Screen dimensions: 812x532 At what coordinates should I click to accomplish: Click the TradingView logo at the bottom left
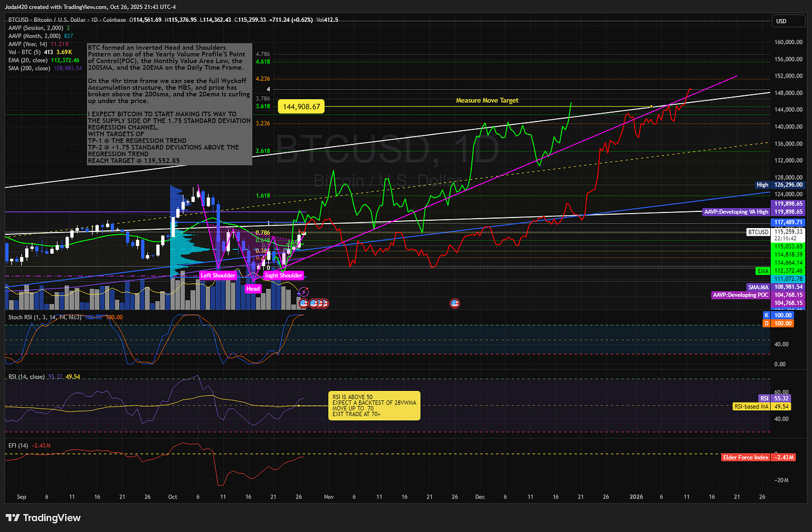pyautogui.click(x=43, y=518)
